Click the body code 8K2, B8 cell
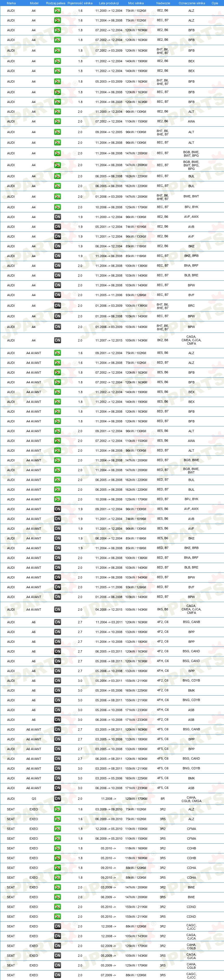 (162, 340)
